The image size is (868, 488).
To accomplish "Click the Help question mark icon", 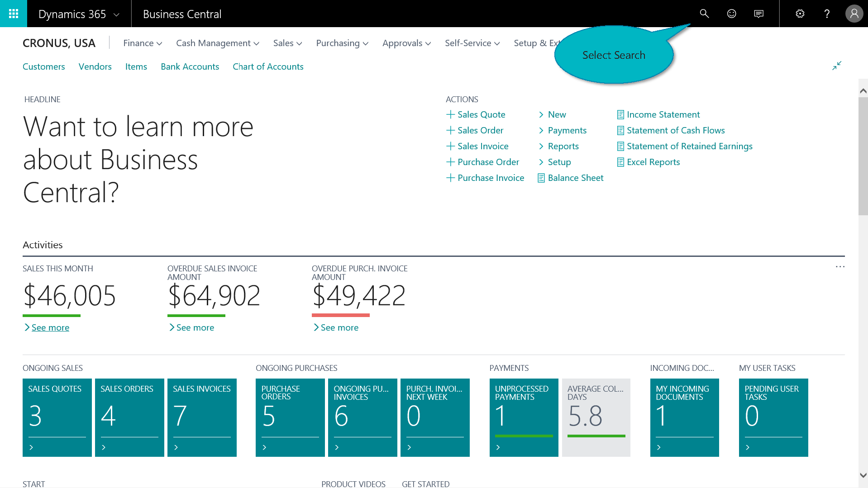I will [827, 14].
